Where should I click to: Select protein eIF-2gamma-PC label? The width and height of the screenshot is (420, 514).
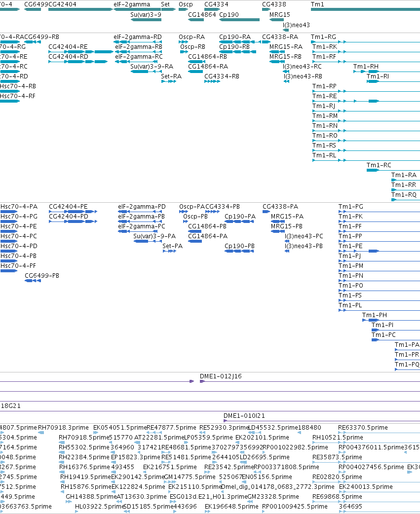pos(142,226)
